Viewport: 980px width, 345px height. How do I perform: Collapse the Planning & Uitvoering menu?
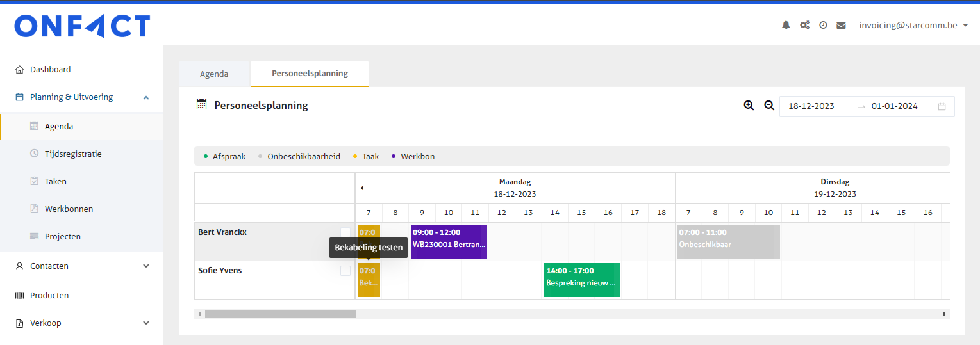[x=145, y=97]
